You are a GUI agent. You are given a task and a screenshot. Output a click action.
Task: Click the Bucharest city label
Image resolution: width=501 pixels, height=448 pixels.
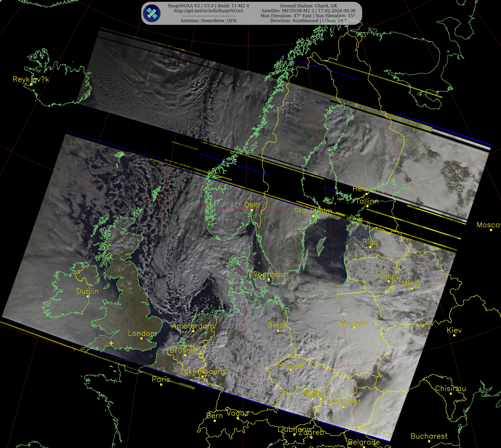(429, 436)
